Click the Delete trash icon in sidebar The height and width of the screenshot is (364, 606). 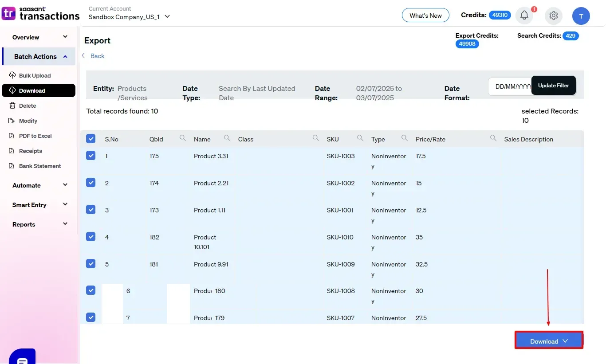tap(12, 106)
